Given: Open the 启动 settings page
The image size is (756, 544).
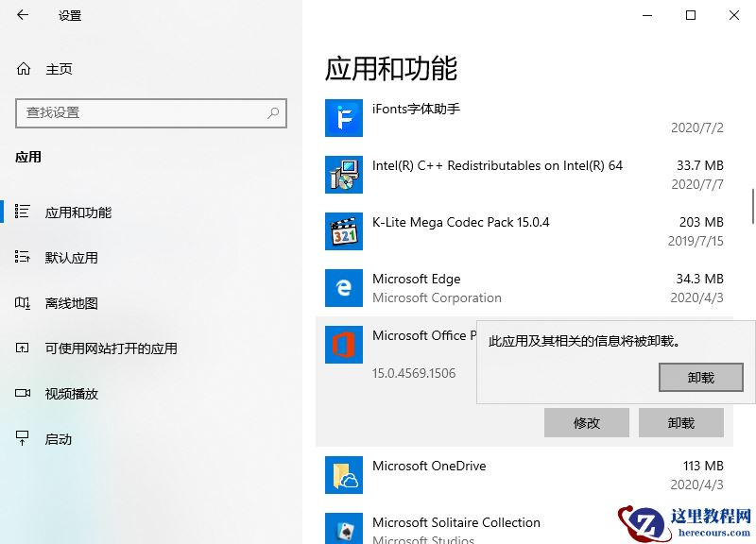Looking at the screenshot, I should coord(59,438).
